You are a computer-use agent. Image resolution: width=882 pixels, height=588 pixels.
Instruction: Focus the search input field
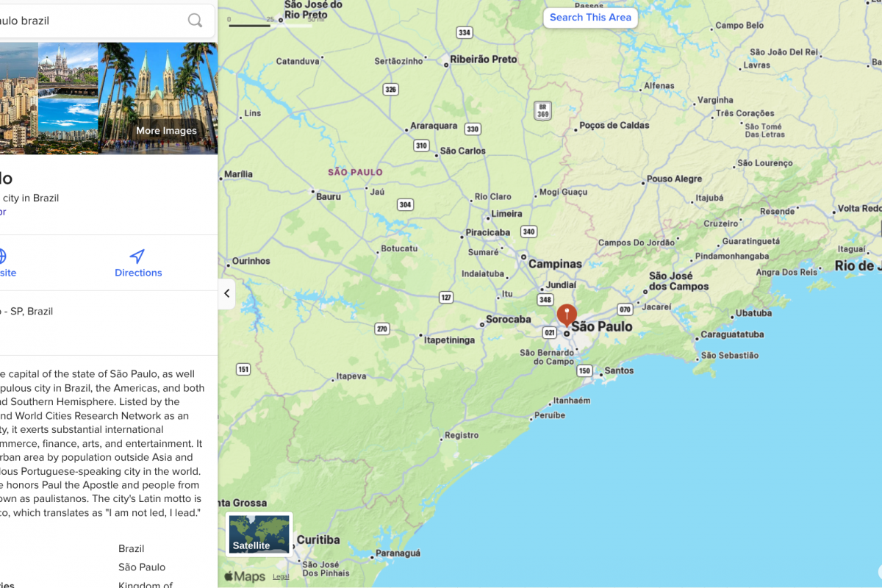coord(96,21)
